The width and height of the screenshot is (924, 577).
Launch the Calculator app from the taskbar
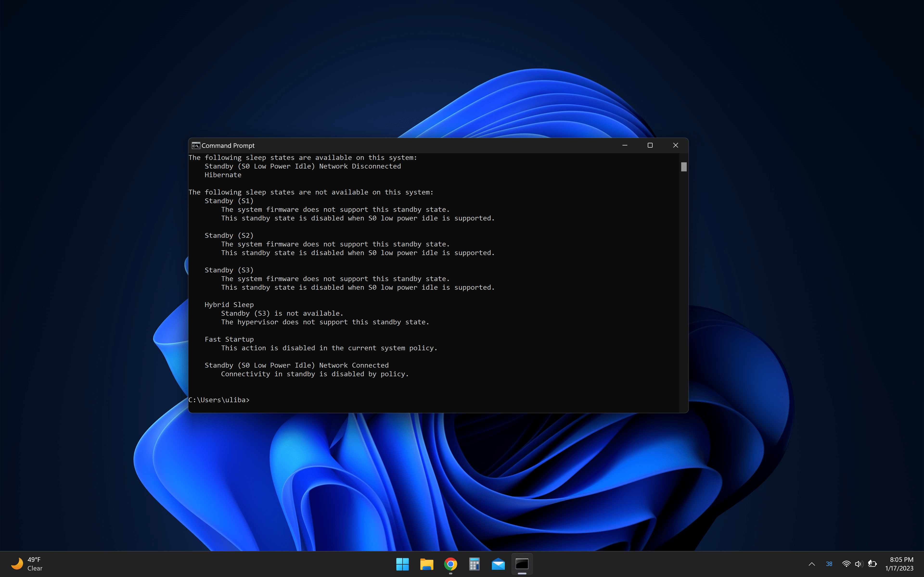pyautogui.click(x=475, y=564)
